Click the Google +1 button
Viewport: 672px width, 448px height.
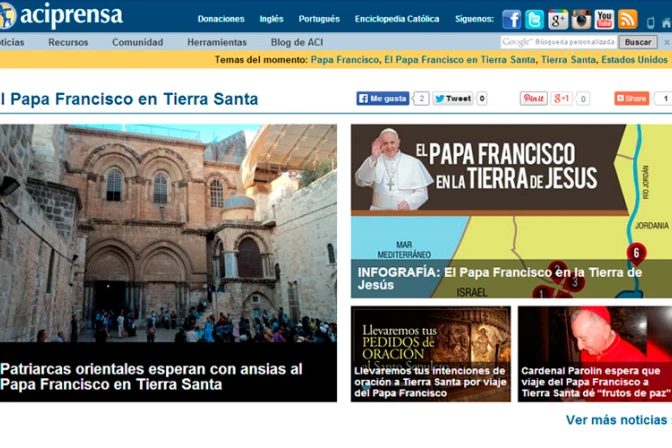pyautogui.click(x=562, y=98)
